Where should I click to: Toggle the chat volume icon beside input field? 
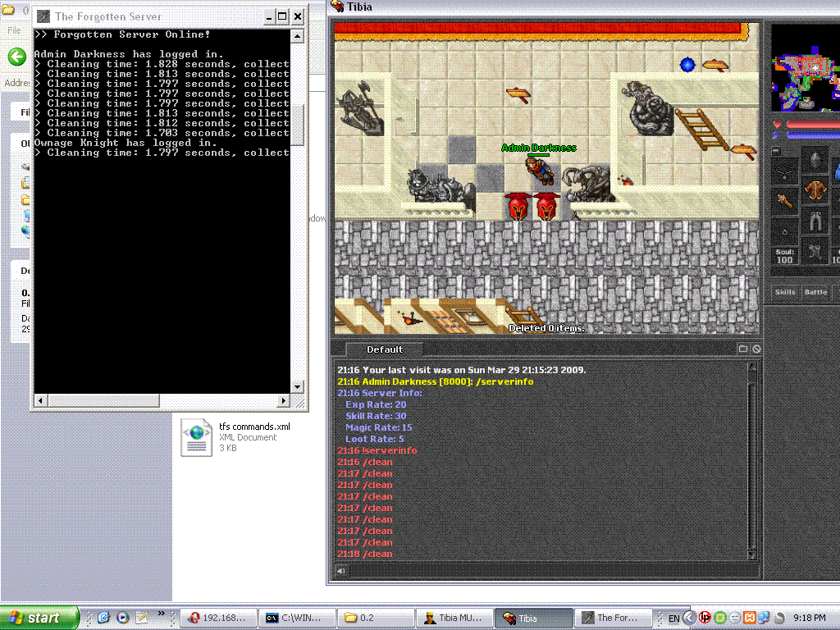pos(340,571)
